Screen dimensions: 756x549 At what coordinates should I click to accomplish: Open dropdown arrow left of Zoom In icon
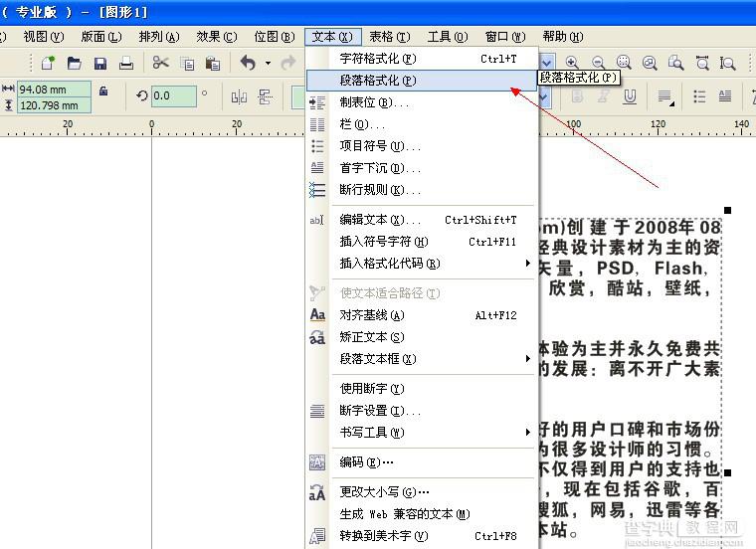[547, 63]
